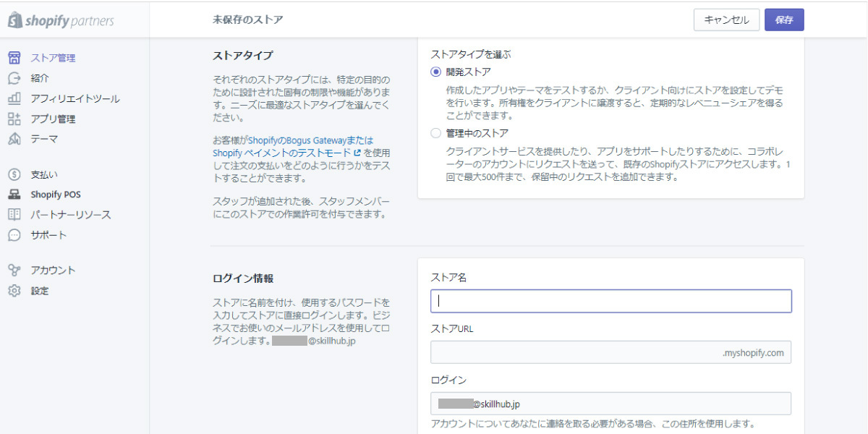Image resolution: width=868 pixels, height=434 pixels.
Task: Click the ログイン email field
Action: coord(610,403)
